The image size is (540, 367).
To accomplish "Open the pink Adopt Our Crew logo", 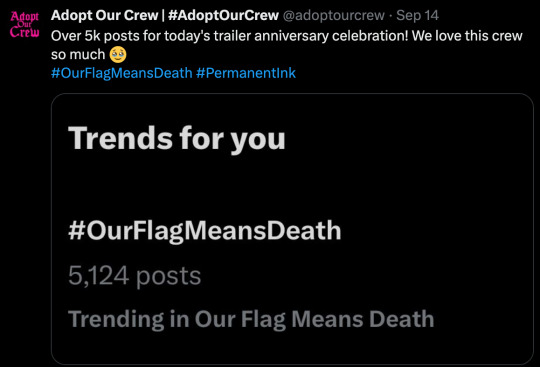I will (24, 24).
